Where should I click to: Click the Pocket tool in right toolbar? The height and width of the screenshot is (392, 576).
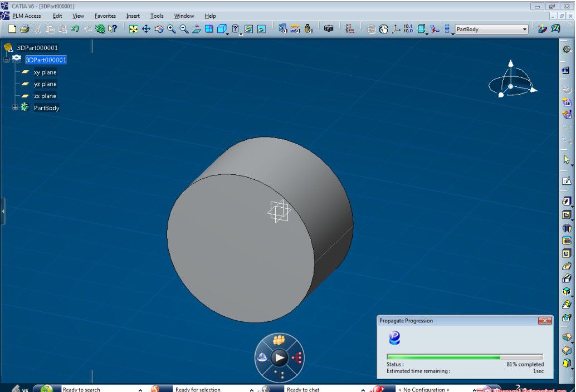567,215
